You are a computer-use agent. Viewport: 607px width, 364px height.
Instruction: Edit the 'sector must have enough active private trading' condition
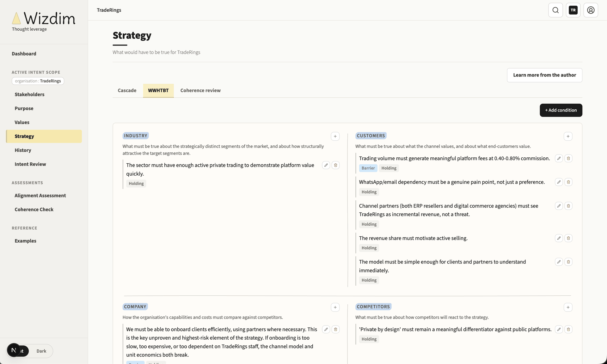pos(326,165)
